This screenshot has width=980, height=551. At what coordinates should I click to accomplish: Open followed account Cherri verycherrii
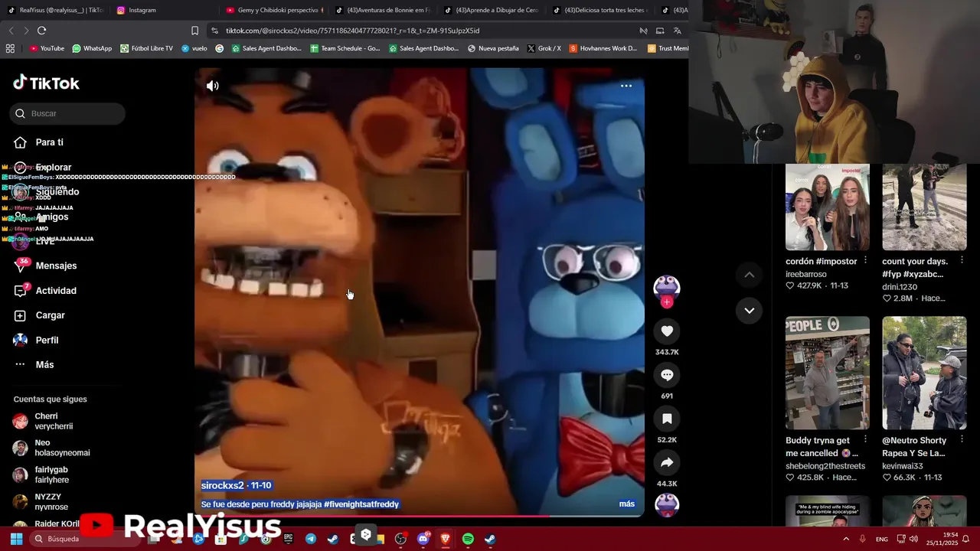(x=52, y=421)
